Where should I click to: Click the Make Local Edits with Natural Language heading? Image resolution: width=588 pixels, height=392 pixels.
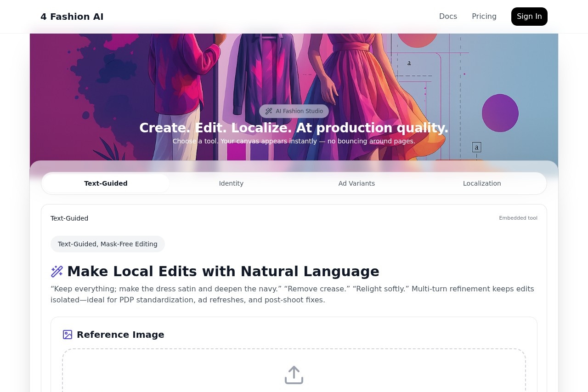(x=223, y=272)
